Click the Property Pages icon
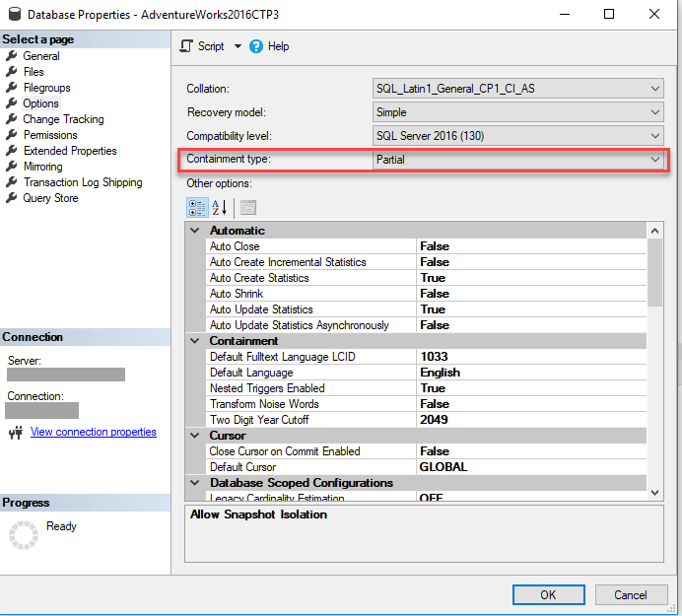Screen dimensions: 682x616 click(x=248, y=207)
